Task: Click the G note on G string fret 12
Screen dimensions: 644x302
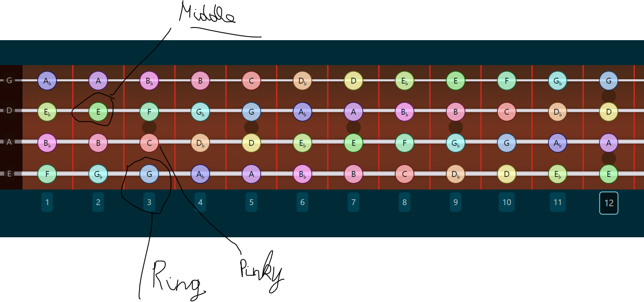Action: click(609, 81)
